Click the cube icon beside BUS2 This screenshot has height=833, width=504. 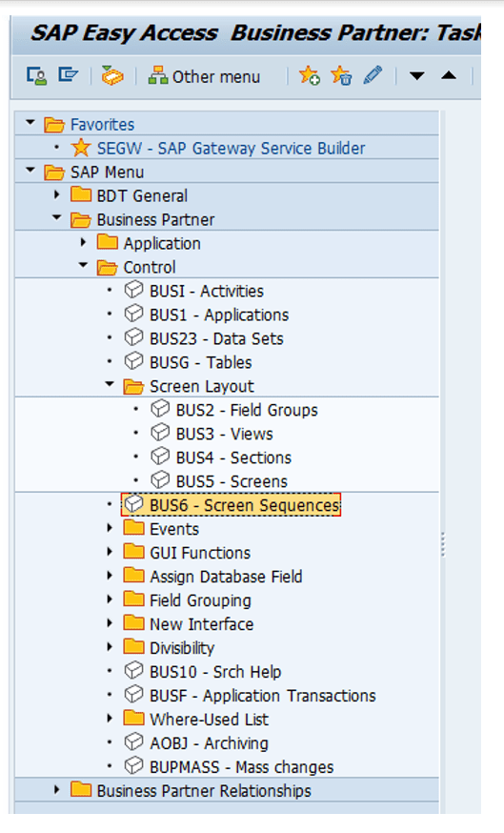tap(160, 409)
